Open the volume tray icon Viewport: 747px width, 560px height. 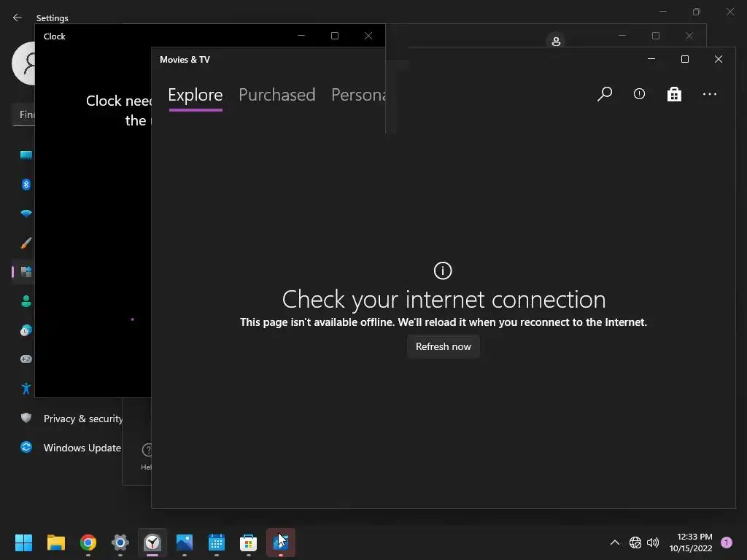click(653, 542)
